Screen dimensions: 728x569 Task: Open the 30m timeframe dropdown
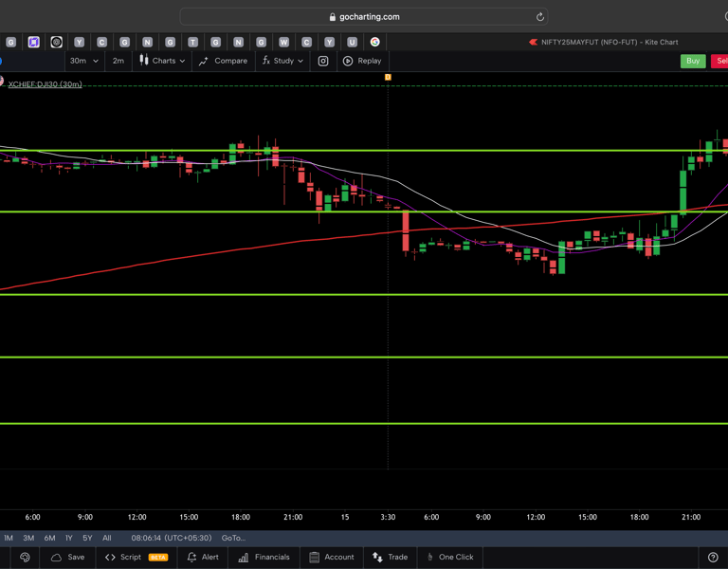84,61
